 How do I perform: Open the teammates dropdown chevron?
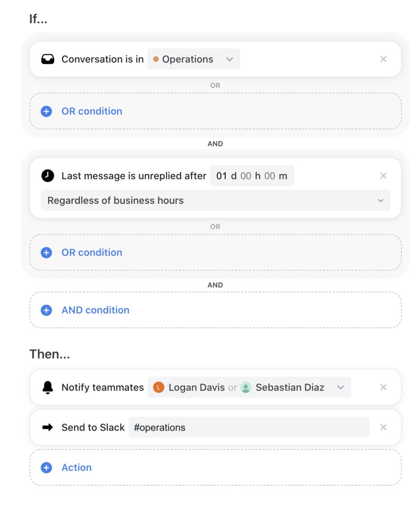(x=340, y=387)
